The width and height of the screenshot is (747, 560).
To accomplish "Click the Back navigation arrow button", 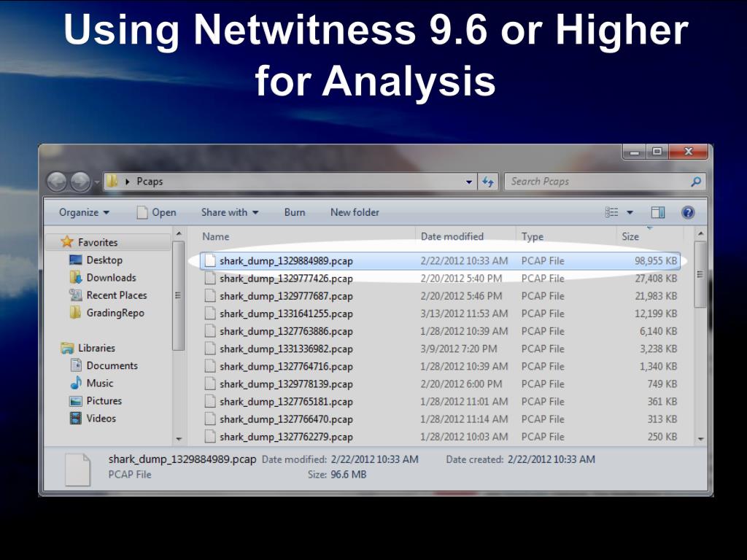I will 57,182.
